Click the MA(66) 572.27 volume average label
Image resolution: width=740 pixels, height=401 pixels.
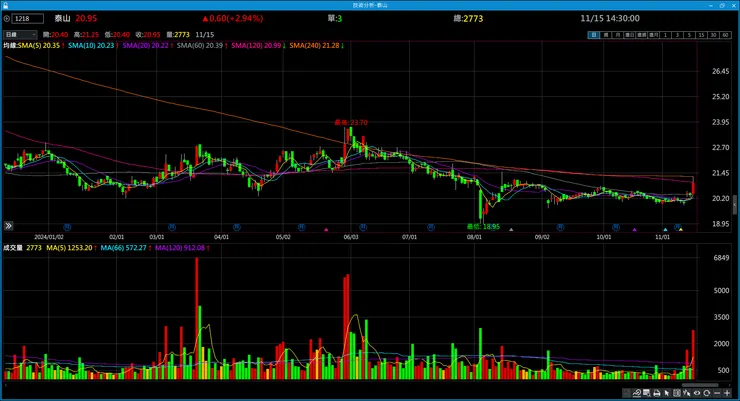pos(126,248)
